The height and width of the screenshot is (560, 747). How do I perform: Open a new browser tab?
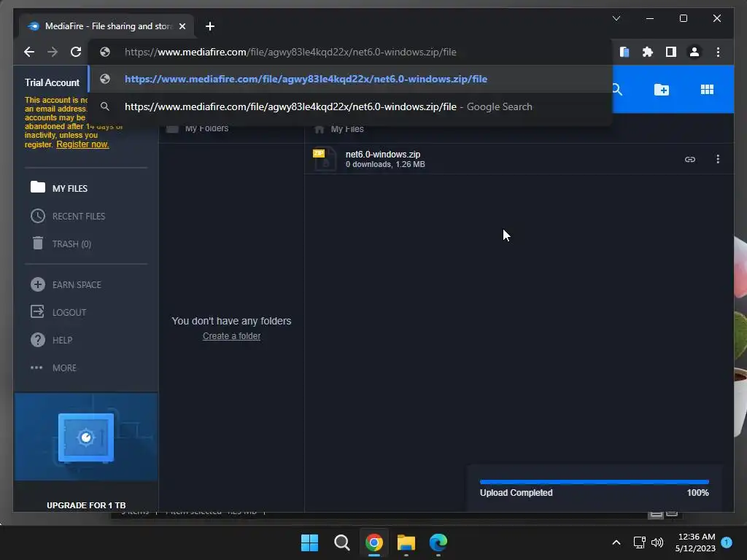tap(209, 26)
